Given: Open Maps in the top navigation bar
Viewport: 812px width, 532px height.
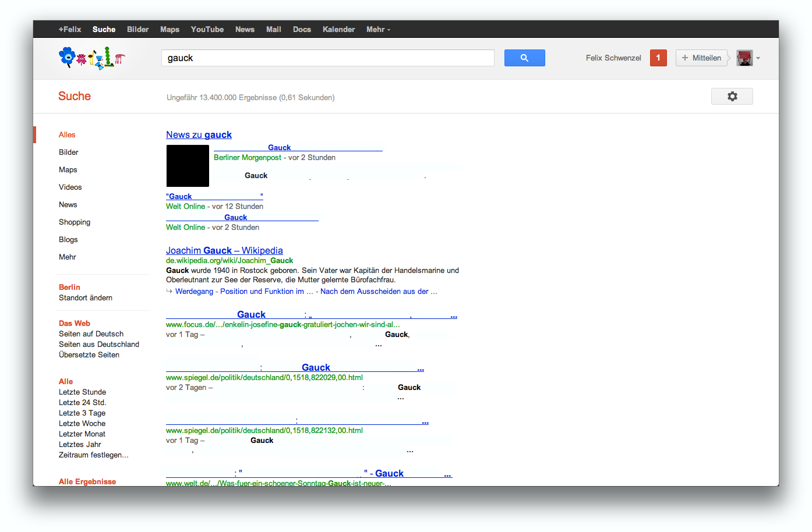Looking at the screenshot, I should click(x=170, y=29).
